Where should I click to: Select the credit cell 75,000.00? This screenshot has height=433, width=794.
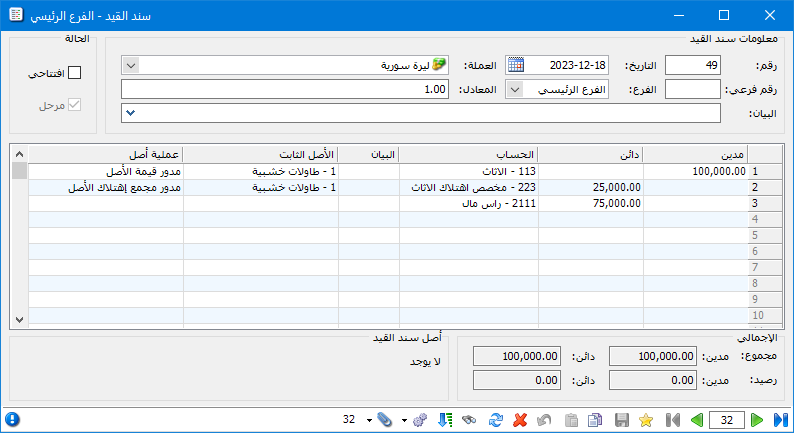tap(590, 204)
